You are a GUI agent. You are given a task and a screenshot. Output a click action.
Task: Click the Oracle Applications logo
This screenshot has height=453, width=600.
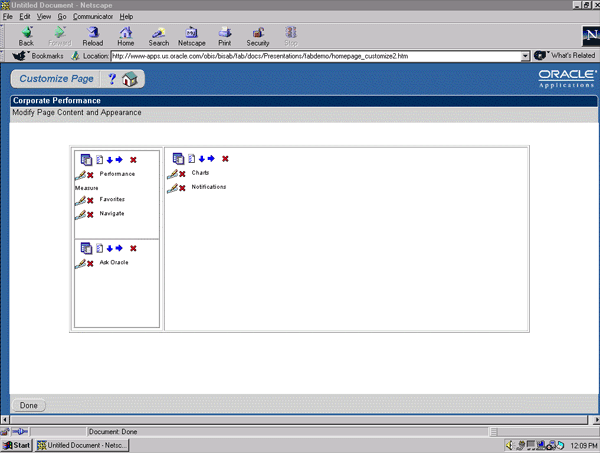[567, 78]
